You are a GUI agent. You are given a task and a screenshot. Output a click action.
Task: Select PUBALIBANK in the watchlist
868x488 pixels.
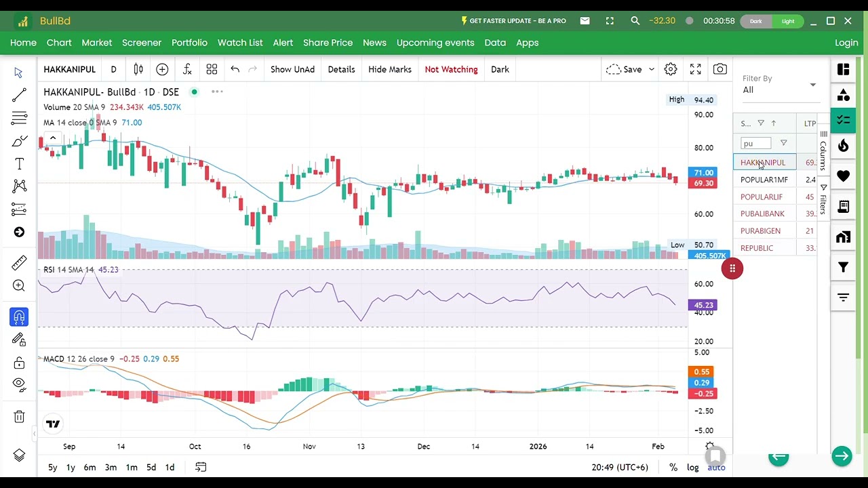[x=762, y=213]
